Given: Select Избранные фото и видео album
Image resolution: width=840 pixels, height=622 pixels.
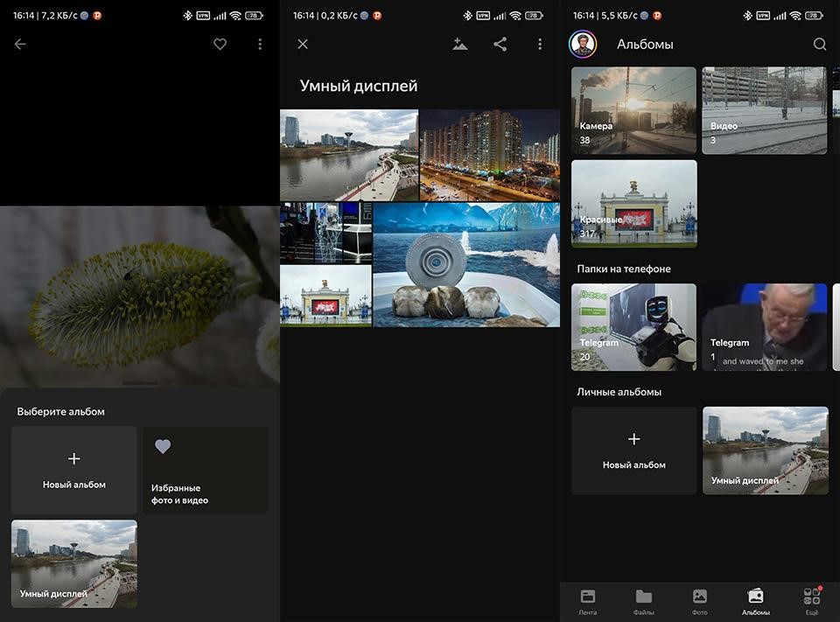Looking at the screenshot, I should click(x=206, y=470).
